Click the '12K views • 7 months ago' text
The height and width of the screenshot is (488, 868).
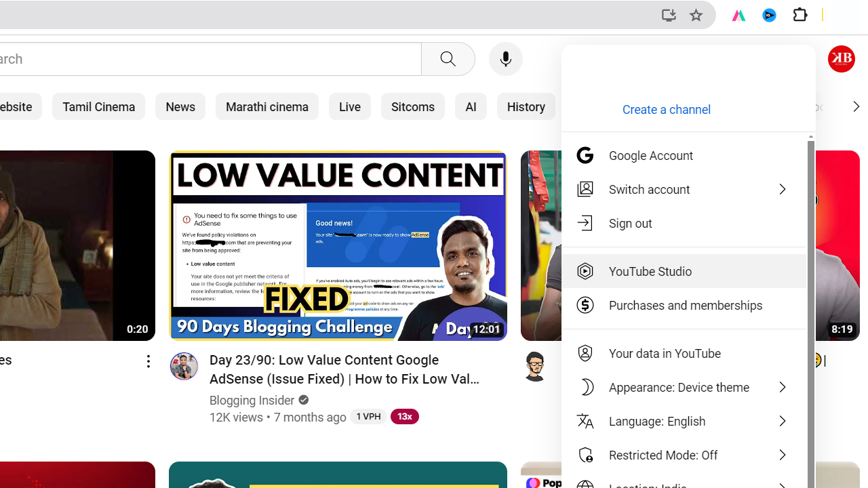coord(278,417)
